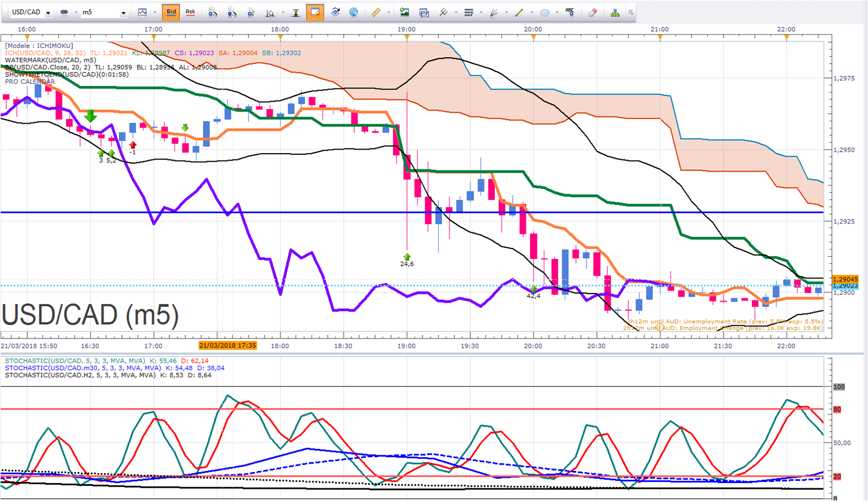The height and width of the screenshot is (501, 868).
Task: Select the Fibonacci levels tool
Action: tap(469, 12)
